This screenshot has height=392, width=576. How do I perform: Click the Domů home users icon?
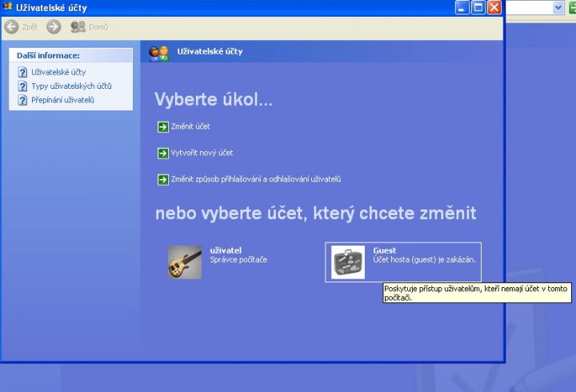coord(78,27)
